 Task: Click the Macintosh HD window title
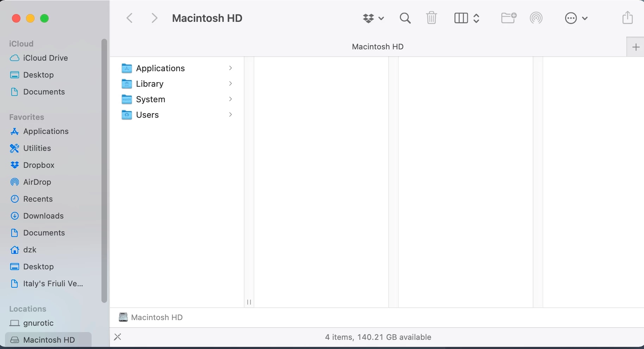click(207, 18)
